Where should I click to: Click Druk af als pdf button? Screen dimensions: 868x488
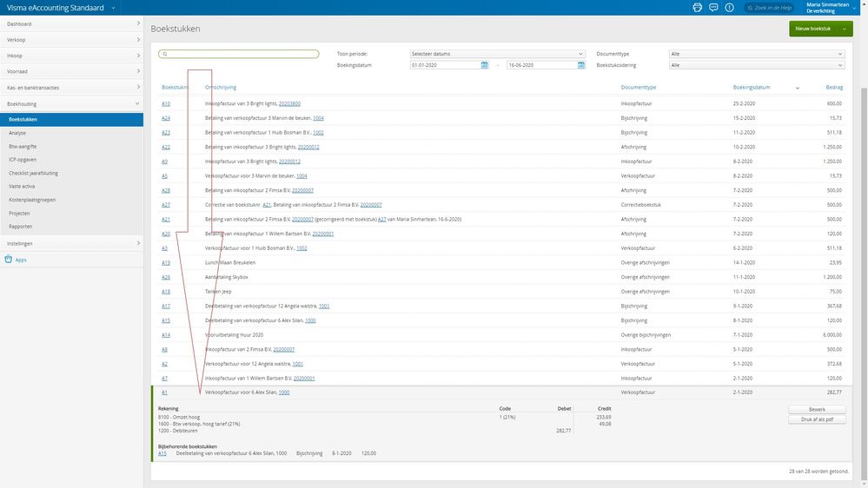click(x=817, y=419)
